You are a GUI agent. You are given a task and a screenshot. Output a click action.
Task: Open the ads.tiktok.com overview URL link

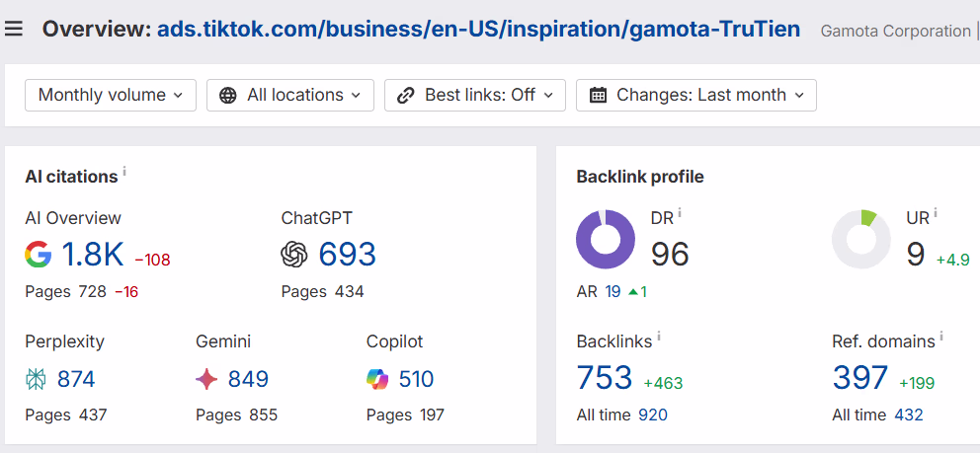pyautogui.click(x=478, y=29)
